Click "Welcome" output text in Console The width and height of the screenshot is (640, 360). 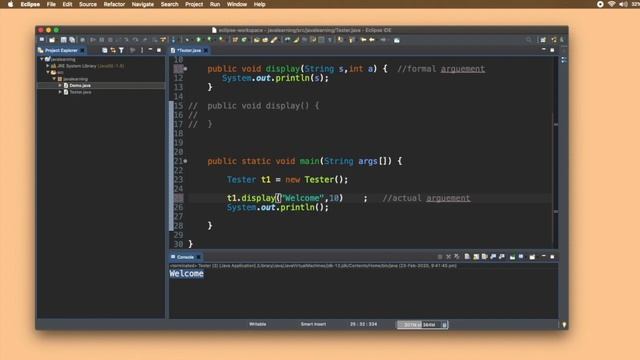click(x=187, y=273)
